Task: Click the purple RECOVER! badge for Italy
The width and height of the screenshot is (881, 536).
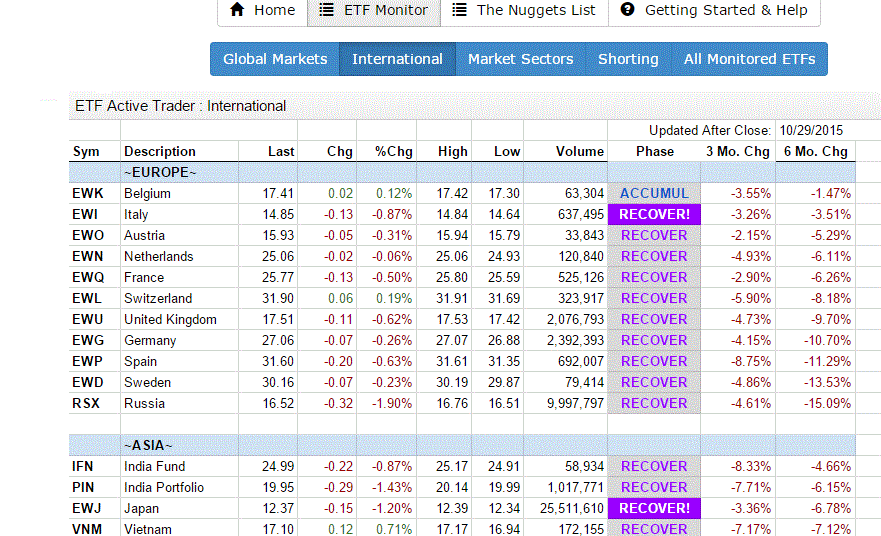Action: (654, 214)
